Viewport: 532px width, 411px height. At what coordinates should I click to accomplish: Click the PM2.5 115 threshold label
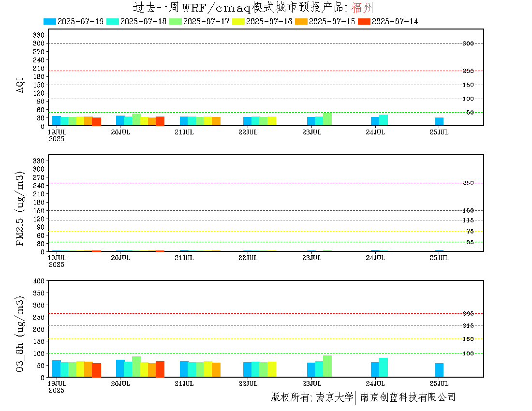(468, 220)
